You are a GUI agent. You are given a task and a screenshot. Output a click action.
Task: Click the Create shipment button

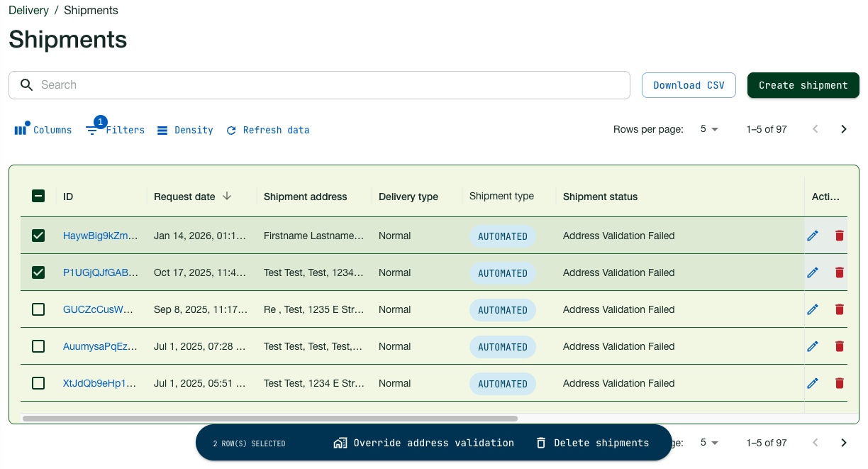point(803,85)
